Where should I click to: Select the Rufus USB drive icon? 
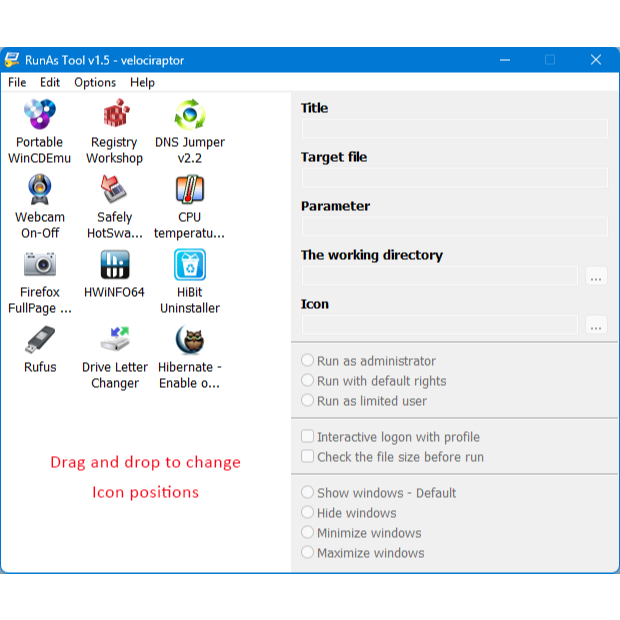(x=40, y=339)
